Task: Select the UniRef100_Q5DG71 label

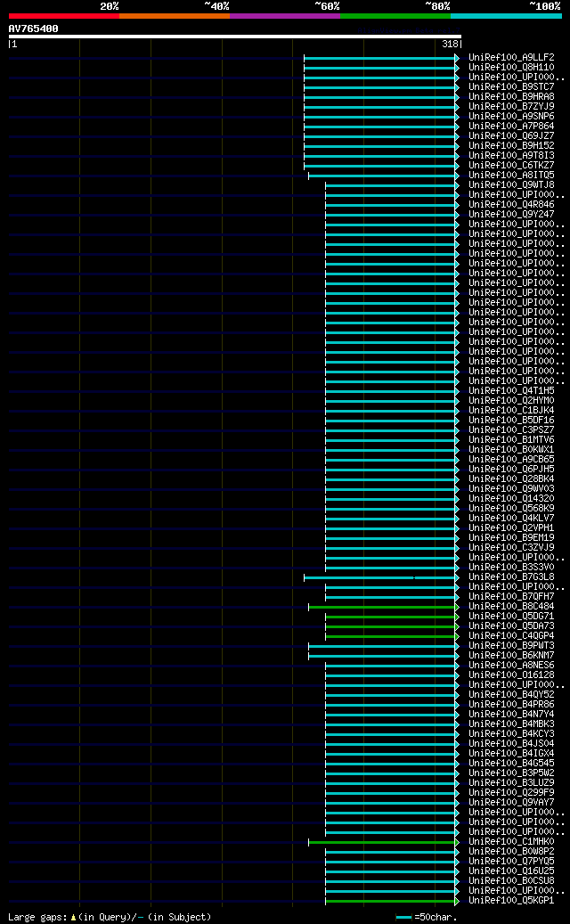Action: pos(511,616)
